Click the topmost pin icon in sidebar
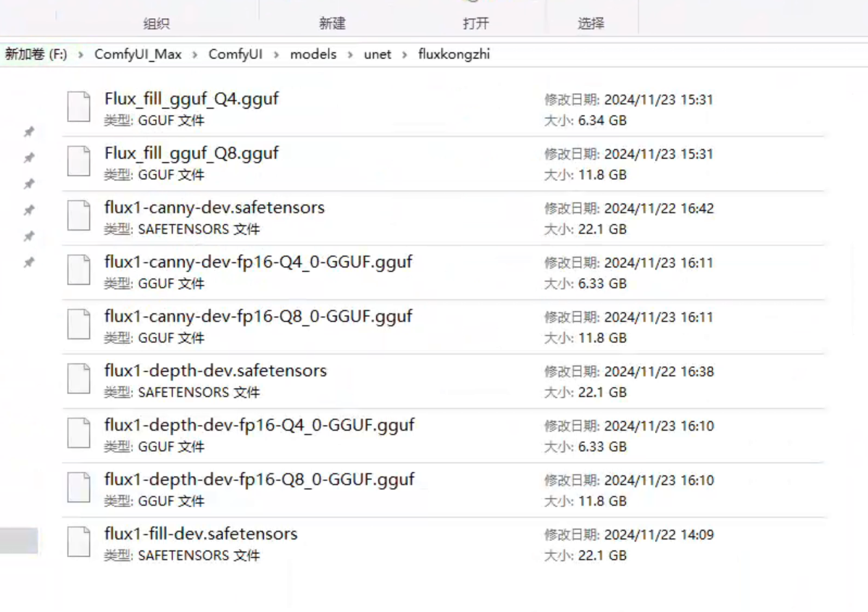Image resolution: width=868 pixels, height=612 pixels. pyautogui.click(x=29, y=132)
